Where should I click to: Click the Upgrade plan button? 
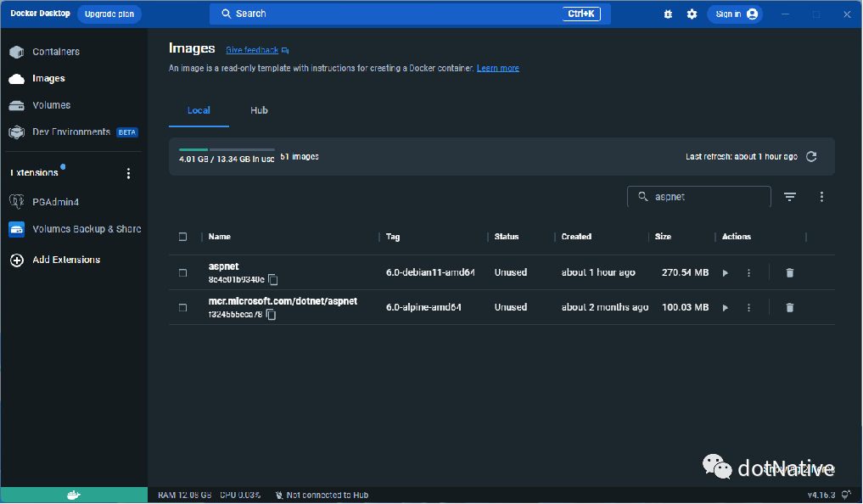tap(109, 14)
